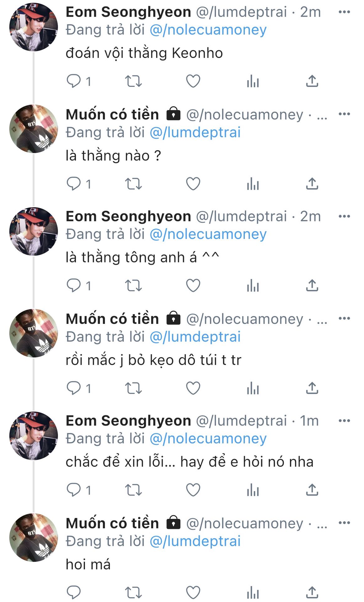Like the "chắc để xin lỗi" tweet
Image resolution: width=364 pixels, height=602 pixels.
(x=193, y=490)
